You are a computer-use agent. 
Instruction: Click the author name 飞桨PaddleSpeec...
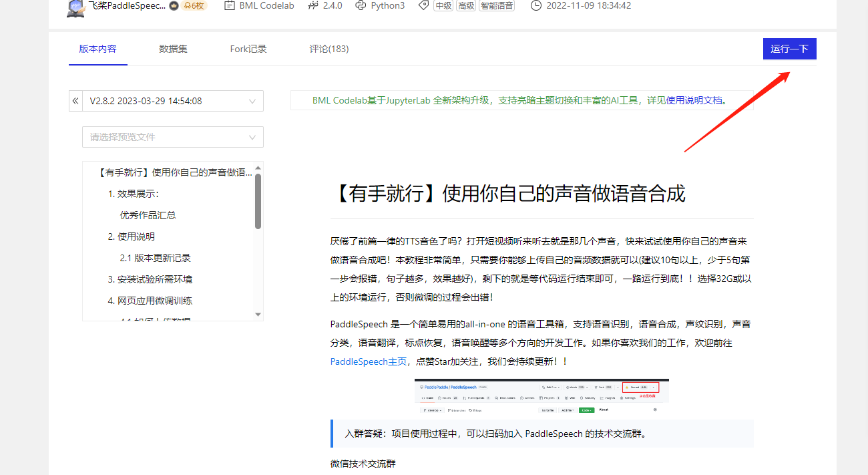pos(127,5)
